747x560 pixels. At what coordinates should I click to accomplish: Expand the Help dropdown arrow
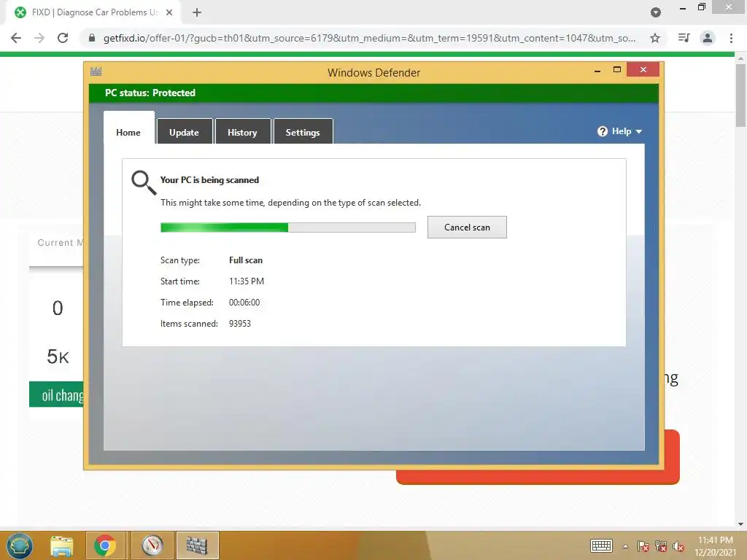click(x=639, y=131)
